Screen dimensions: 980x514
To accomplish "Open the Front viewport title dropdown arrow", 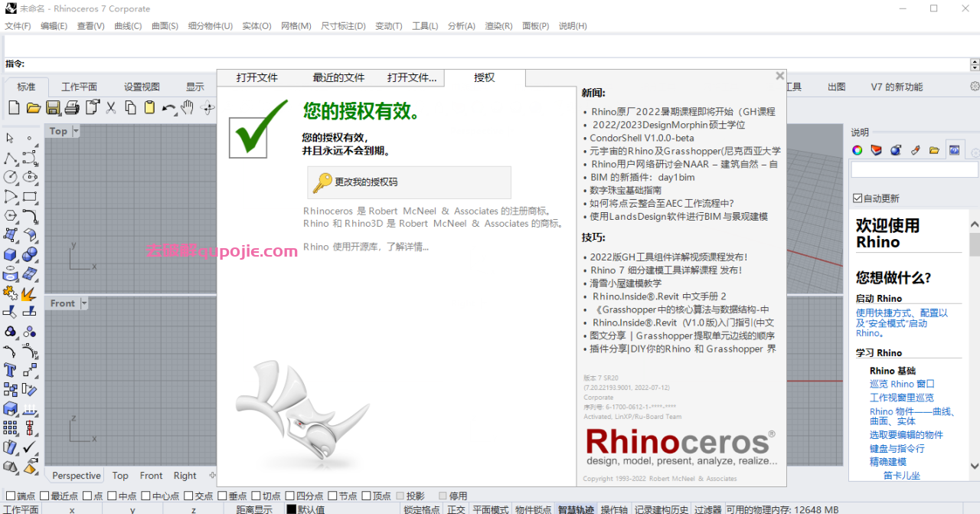I will 83,303.
